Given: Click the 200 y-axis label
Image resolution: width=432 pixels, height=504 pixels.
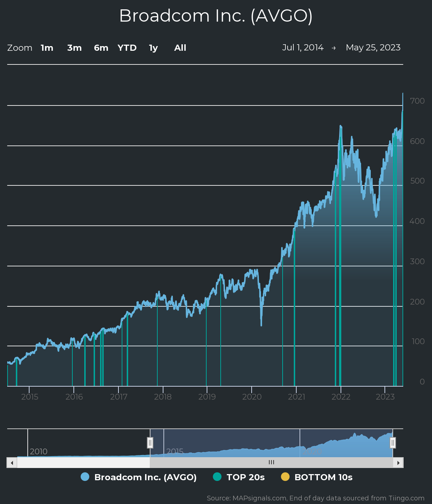Looking at the screenshot, I should point(417,302).
